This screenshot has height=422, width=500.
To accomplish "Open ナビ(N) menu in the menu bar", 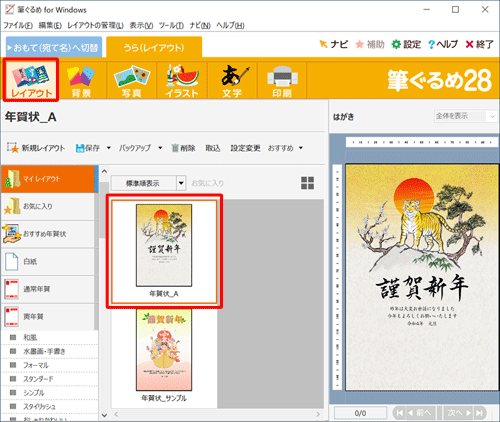I will click(x=200, y=25).
